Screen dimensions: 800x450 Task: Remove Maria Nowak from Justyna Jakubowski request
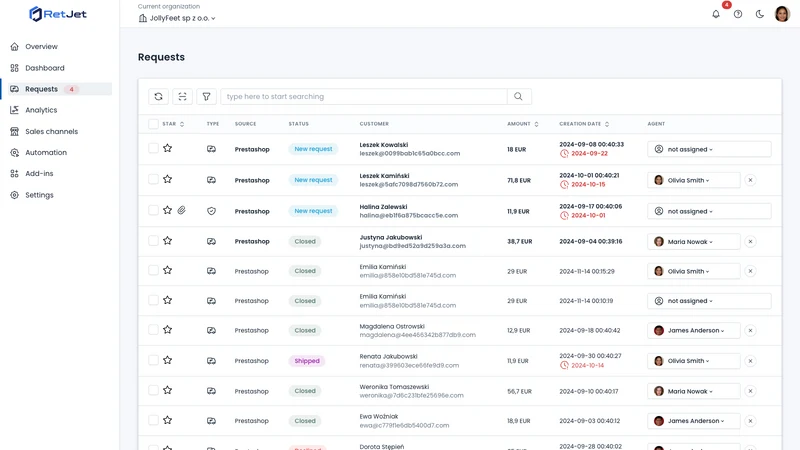click(750, 241)
